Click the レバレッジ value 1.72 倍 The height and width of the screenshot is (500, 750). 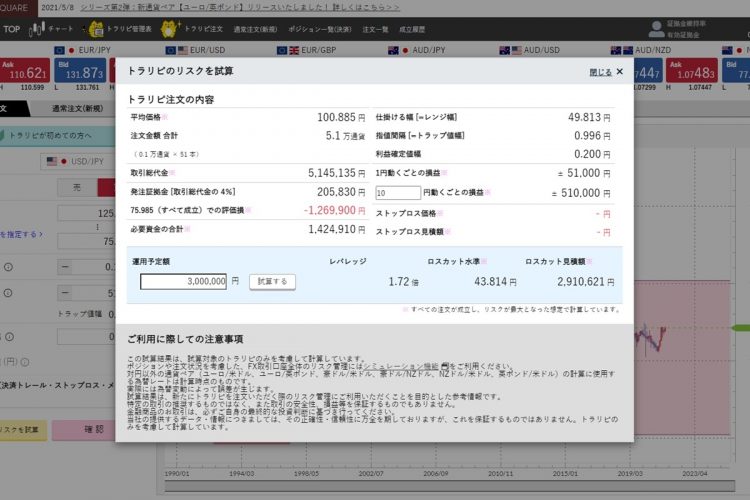click(403, 282)
